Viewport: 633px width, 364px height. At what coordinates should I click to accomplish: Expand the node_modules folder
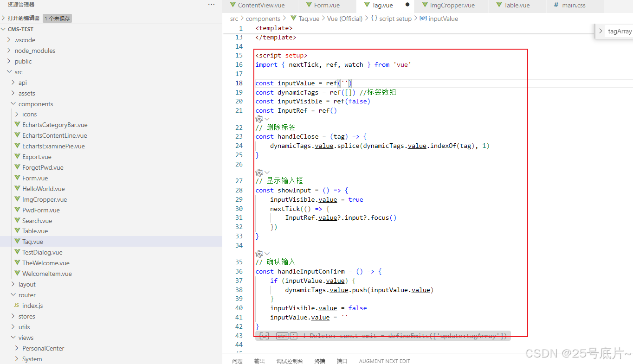point(9,51)
